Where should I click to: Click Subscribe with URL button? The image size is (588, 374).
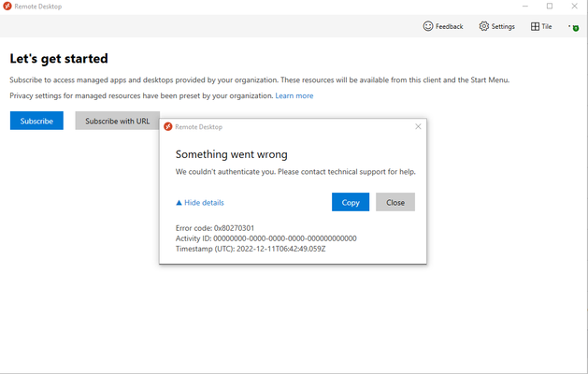pos(118,121)
